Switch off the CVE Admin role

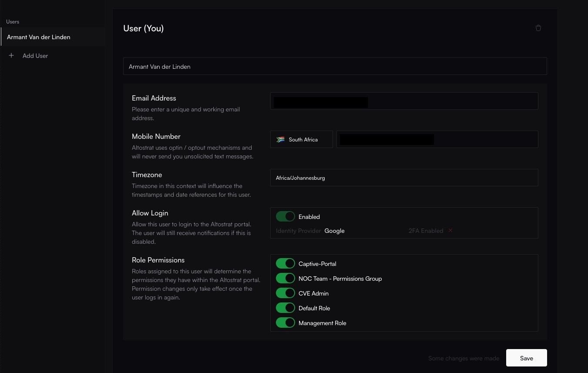point(286,293)
